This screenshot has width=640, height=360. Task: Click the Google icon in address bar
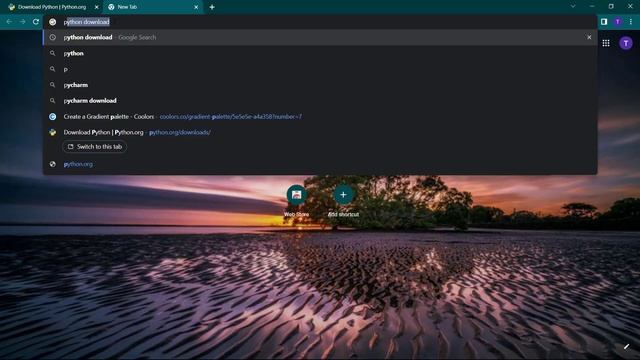pos(53,22)
